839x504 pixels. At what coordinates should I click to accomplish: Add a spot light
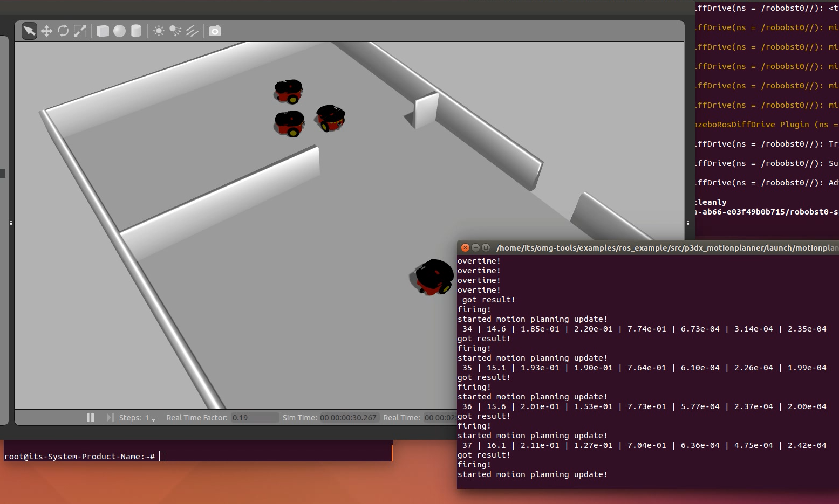click(x=175, y=31)
